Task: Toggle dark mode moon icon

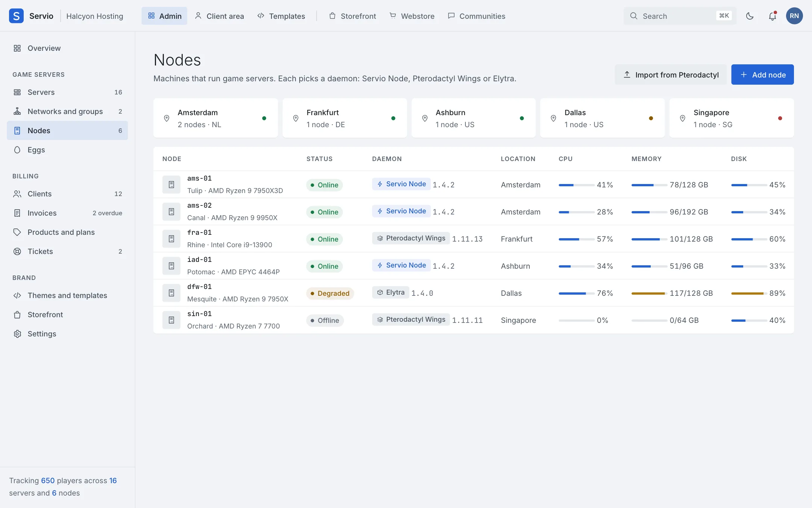Action: coord(750,16)
